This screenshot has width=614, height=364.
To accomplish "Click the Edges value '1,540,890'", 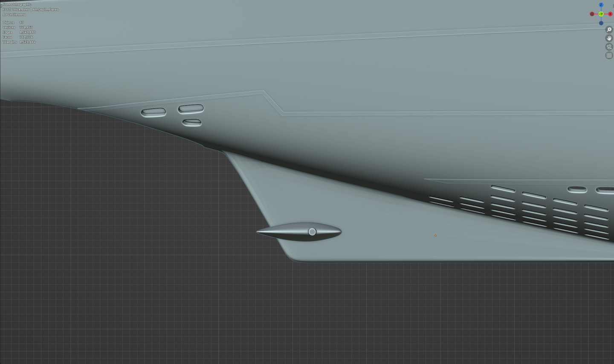I will 28,32.
